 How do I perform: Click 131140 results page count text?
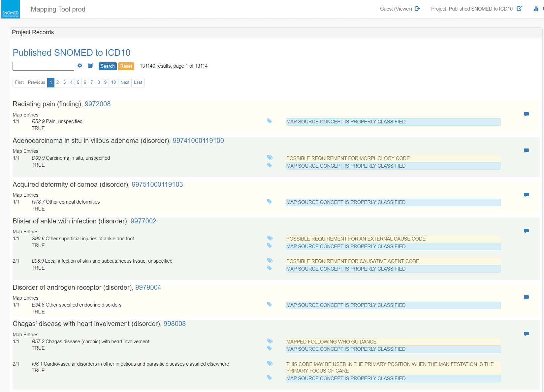point(174,66)
